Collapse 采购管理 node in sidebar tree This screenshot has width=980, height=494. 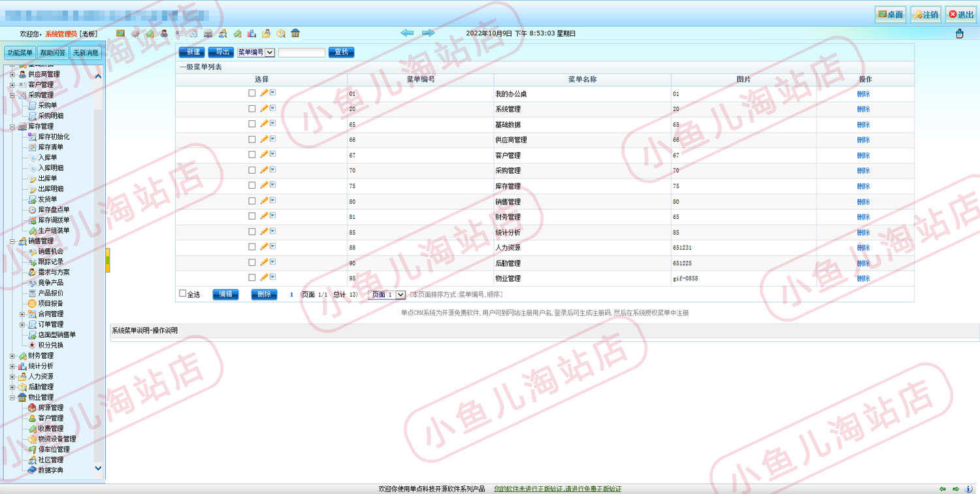tap(12, 95)
